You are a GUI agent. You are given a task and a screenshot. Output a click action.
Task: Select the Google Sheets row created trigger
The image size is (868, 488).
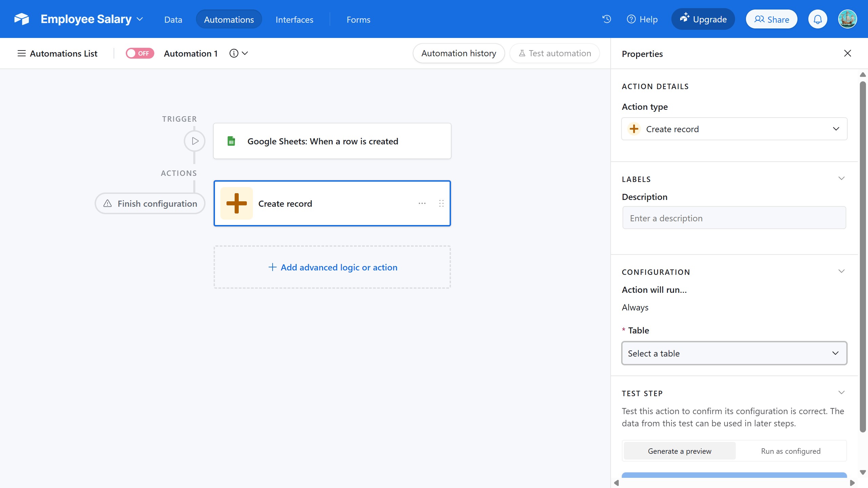(332, 141)
